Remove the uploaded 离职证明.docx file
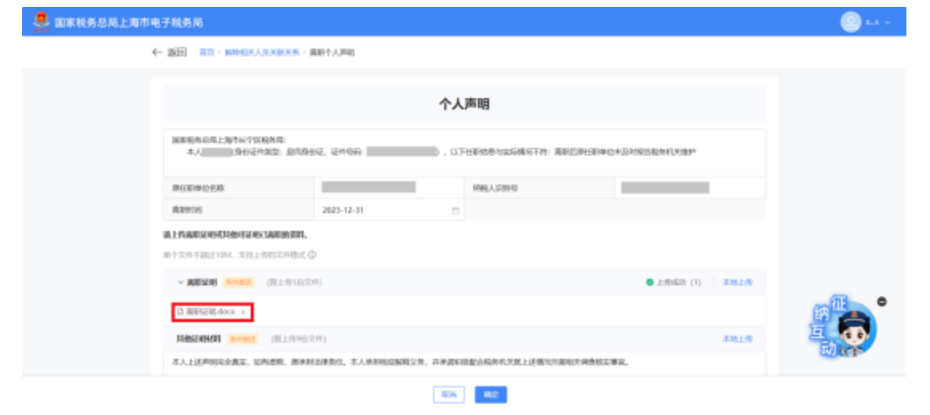Viewport: 930px width, 415px height. 243,312
